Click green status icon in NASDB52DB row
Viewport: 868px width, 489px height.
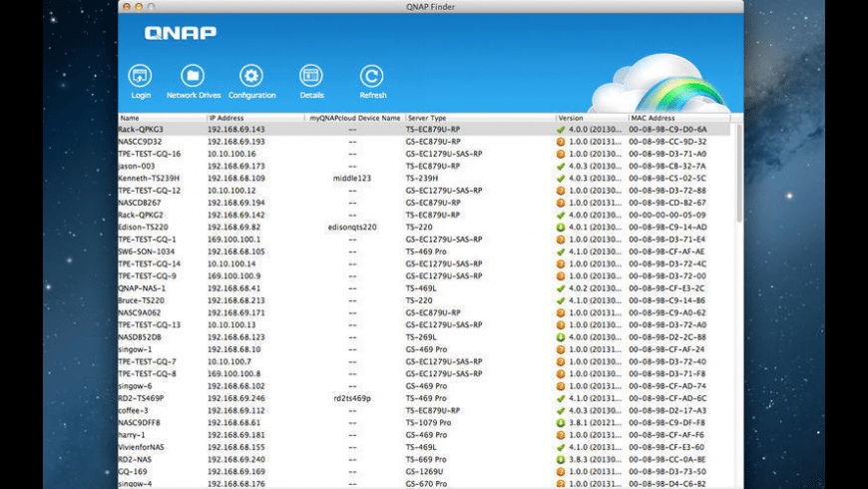click(561, 337)
